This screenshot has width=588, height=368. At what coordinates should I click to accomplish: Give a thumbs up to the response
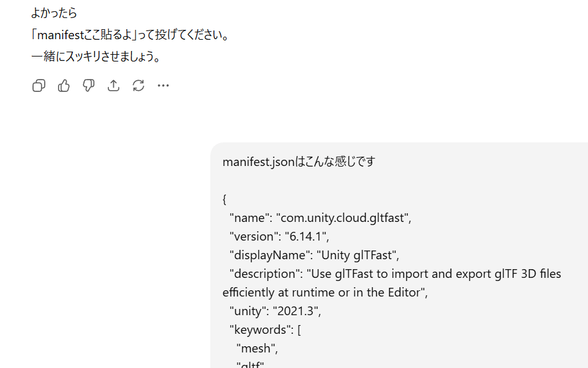point(63,85)
